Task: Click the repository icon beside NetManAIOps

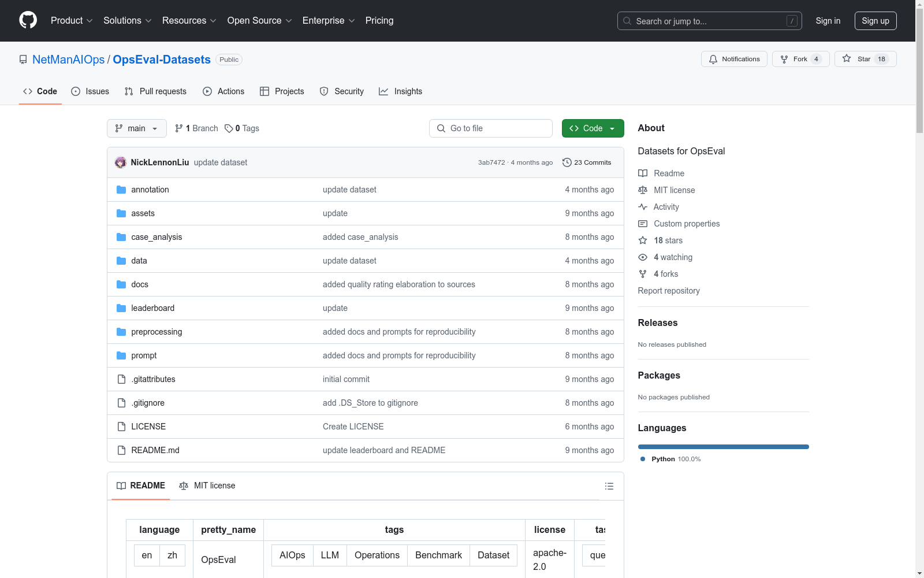Action: [23, 60]
